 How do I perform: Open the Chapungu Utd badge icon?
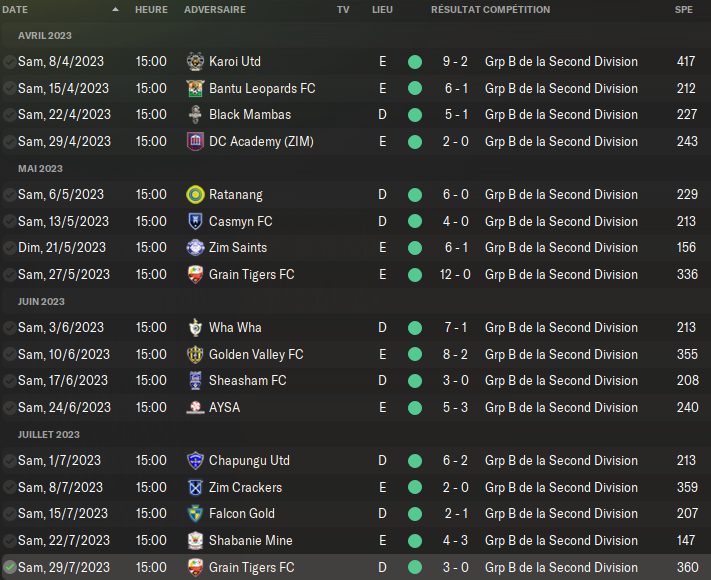click(195, 461)
